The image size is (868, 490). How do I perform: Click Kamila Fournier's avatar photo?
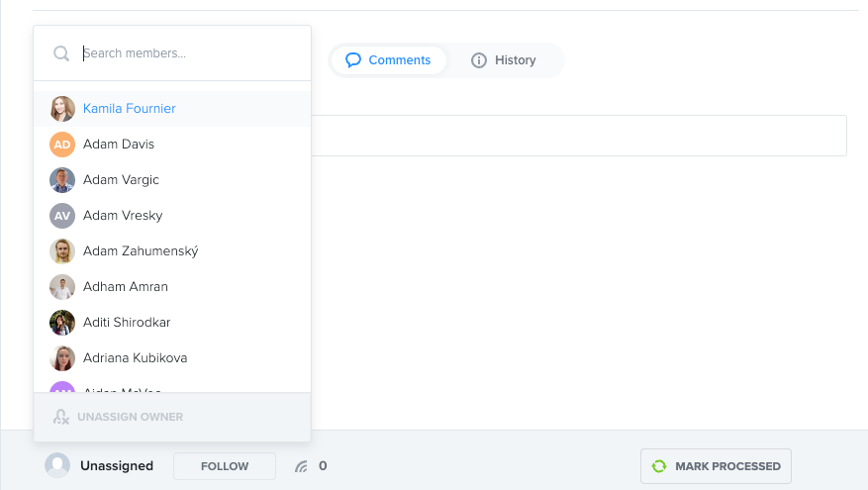[x=62, y=109]
